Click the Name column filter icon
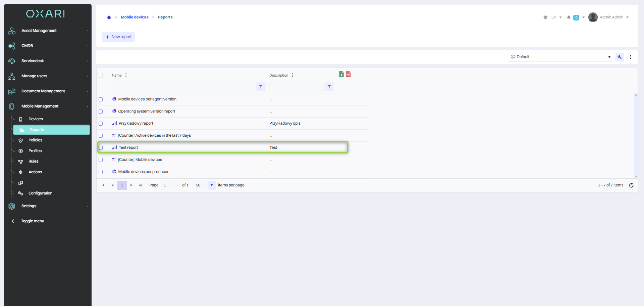This screenshot has width=644, height=306. tap(261, 87)
